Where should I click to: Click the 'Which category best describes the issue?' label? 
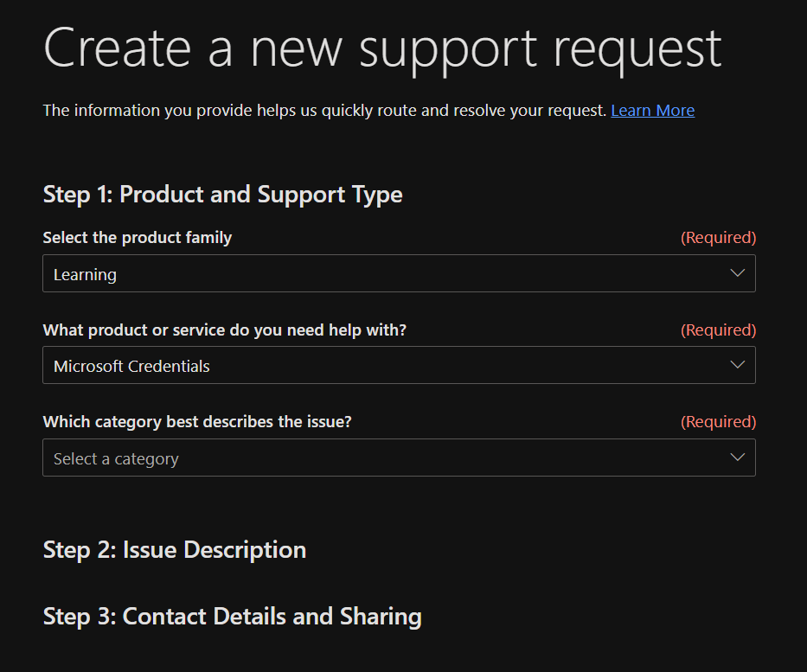click(x=197, y=422)
